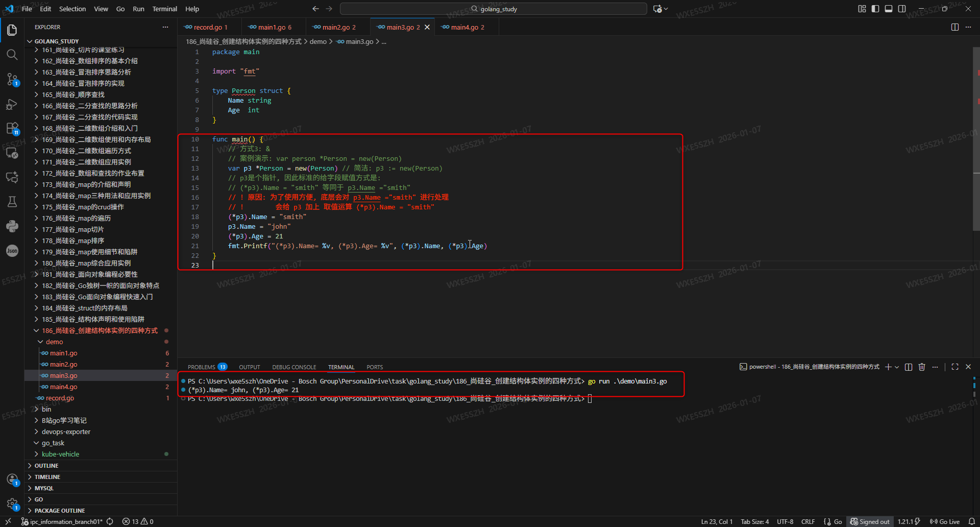The height and width of the screenshot is (527, 980).
Task: Collapse the GOLANG_STUDY root folder
Action: click(101, 41)
